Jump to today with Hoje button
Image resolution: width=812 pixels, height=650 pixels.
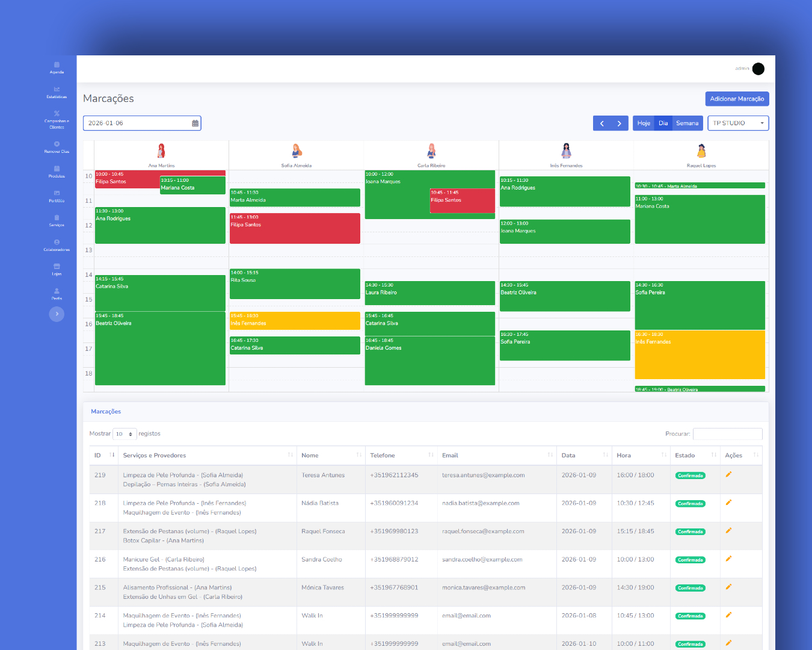[x=644, y=123]
